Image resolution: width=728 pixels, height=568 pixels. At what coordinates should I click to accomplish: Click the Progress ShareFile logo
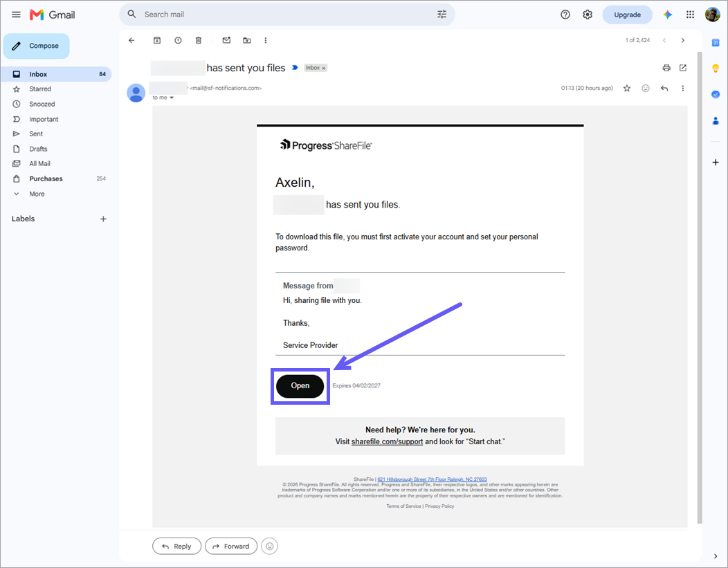[x=325, y=145]
